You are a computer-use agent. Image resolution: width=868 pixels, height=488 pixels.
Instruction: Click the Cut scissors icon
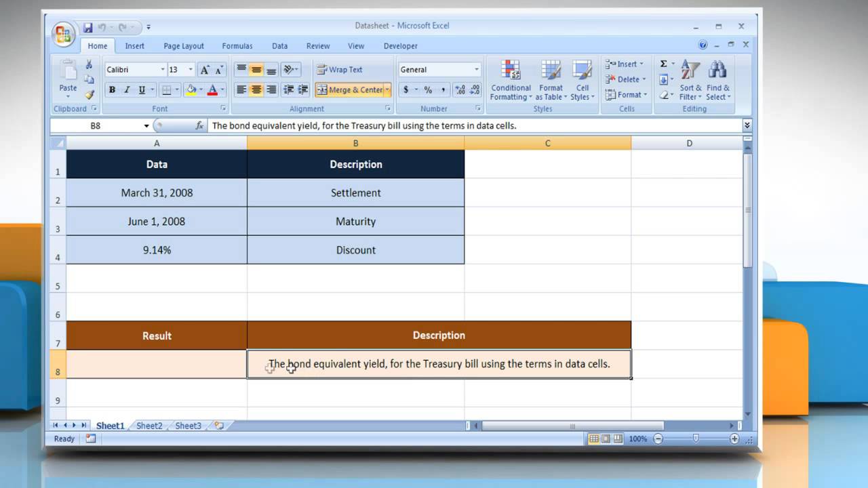pos(89,64)
